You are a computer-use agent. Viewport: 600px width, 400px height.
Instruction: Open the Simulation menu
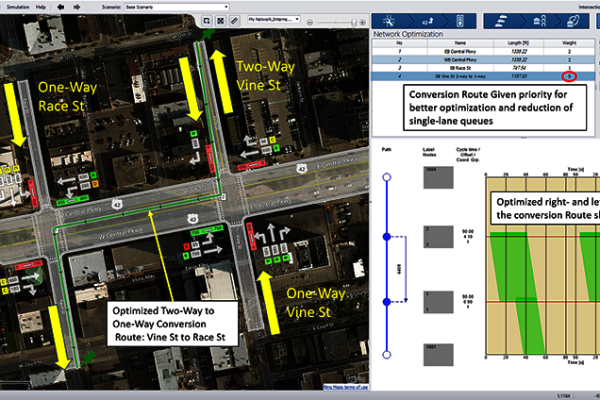pos(18,7)
